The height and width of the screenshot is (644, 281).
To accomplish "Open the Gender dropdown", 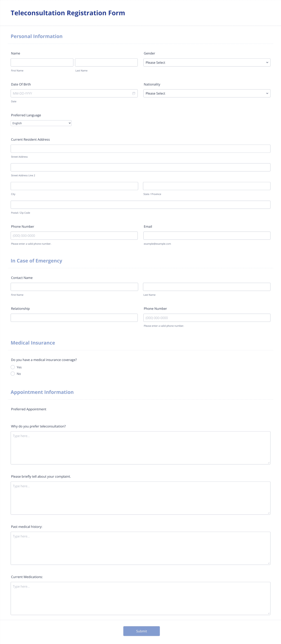I will coord(207,63).
